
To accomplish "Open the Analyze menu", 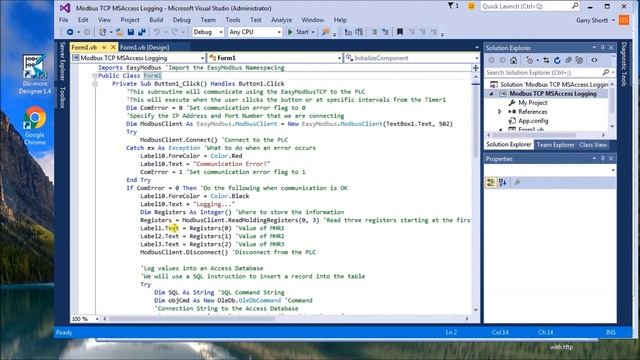I will click(x=282, y=20).
